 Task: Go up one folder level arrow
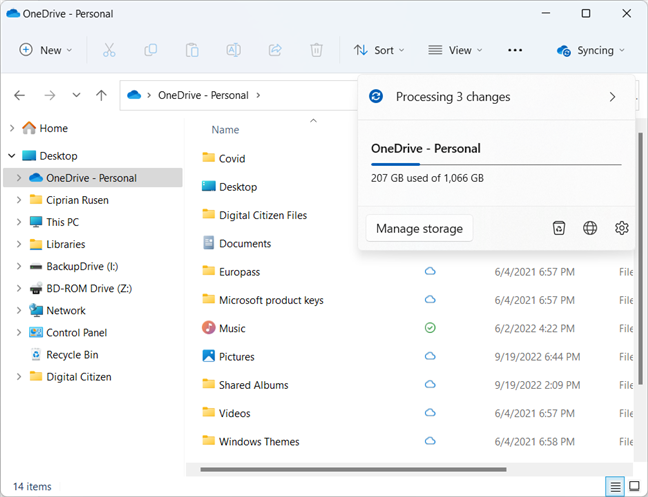(x=101, y=95)
